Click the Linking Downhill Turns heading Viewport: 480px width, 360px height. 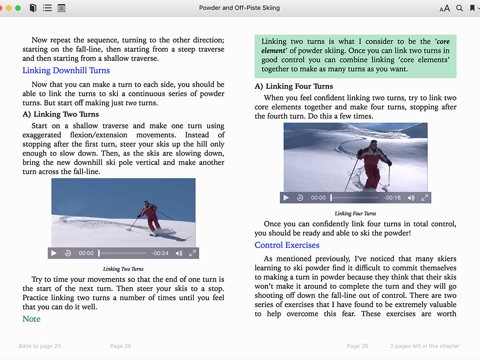(66, 70)
